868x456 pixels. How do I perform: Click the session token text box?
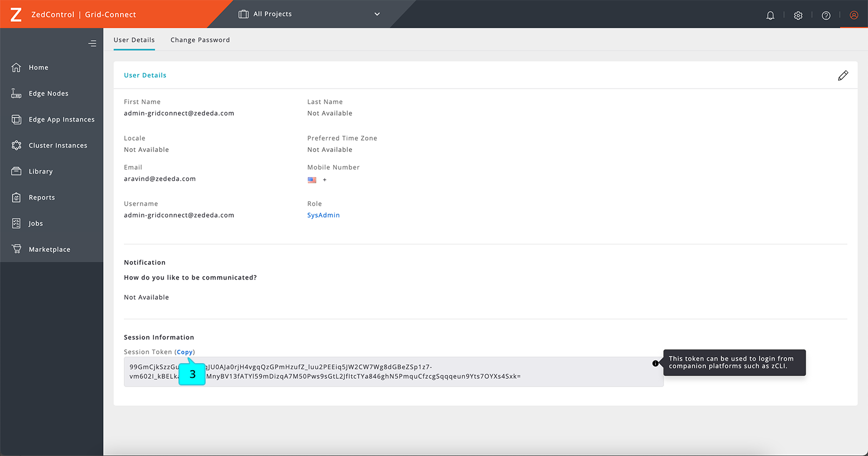click(x=393, y=372)
